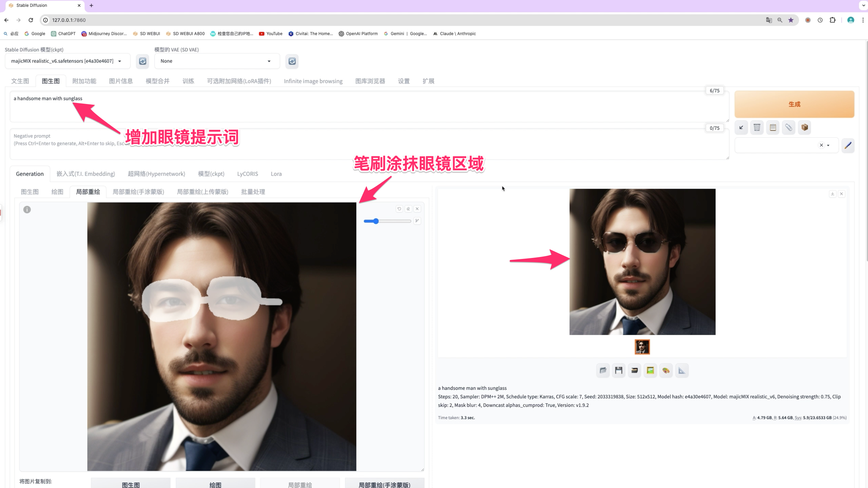Open the 设置 tab
Image resolution: width=868 pixels, height=488 pixels.
(404, 81)
